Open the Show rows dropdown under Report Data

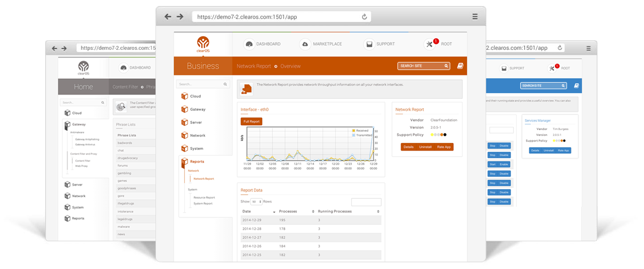256,201
